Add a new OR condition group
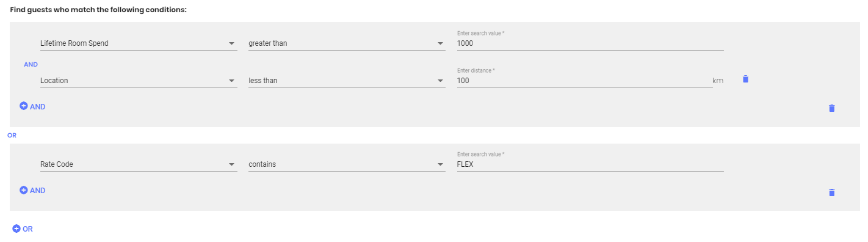Viewport: 868px width, 242px height. (23, 229)
